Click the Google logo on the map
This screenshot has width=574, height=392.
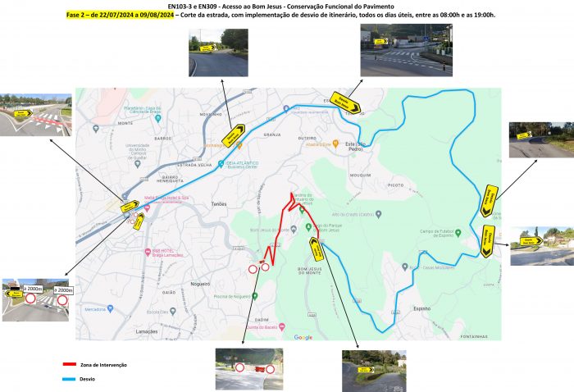(x=303, y=337)
